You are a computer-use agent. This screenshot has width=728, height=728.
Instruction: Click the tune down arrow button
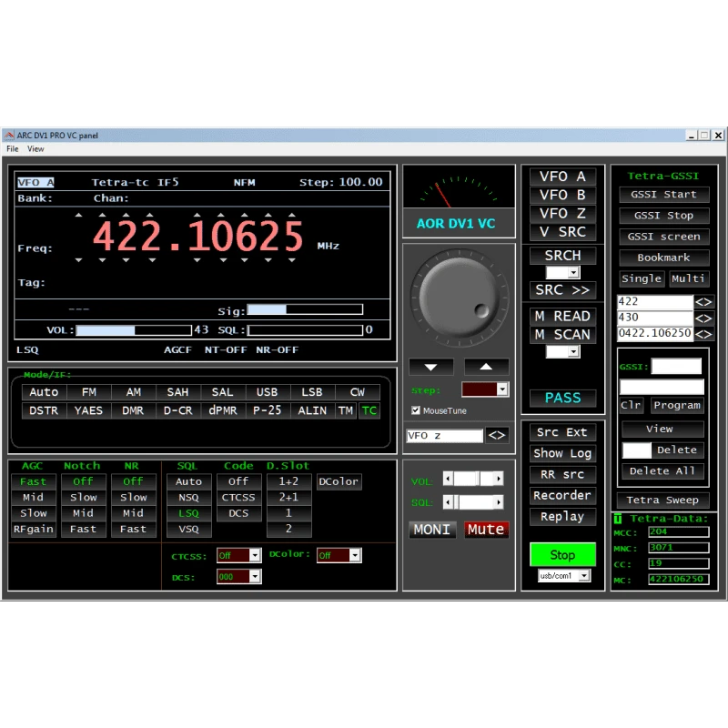(430, 368)
